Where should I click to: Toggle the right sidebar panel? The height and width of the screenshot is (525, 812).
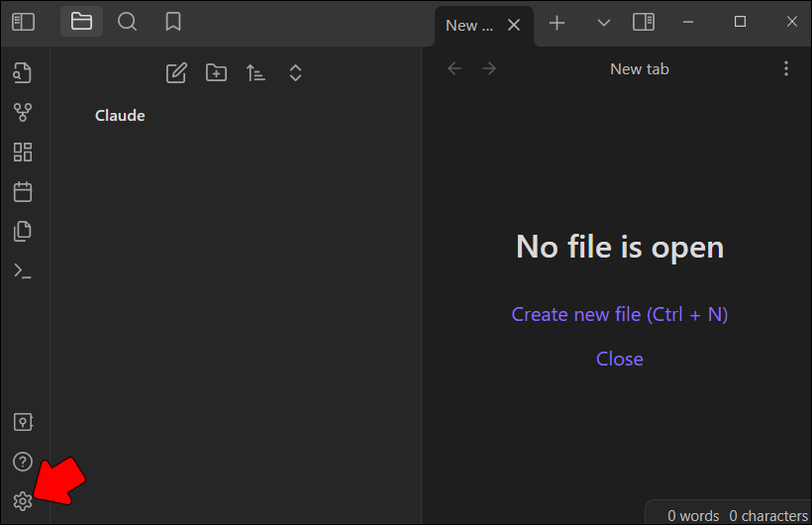tap(644, 22)
